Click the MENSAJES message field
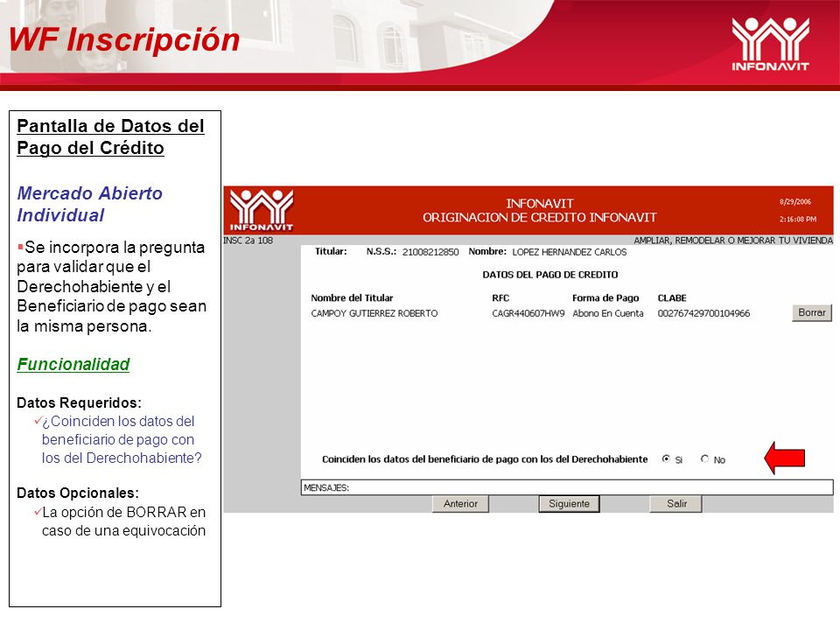840x630 pixels. click(567, 487)
